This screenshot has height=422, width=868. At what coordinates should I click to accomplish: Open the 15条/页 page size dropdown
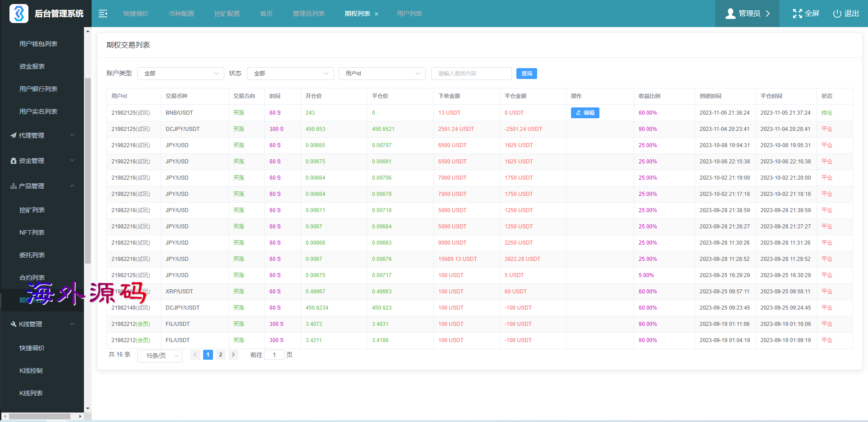tap(160, 356)
